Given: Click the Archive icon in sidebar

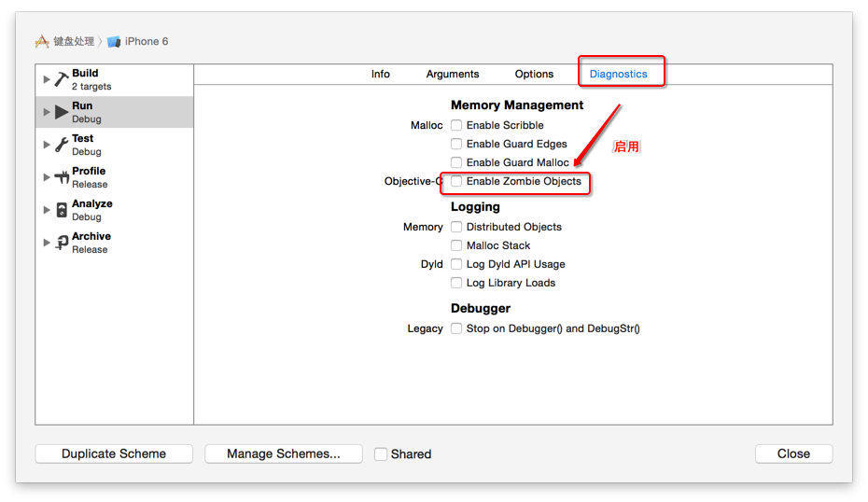Looking at the screenshot, I should tap(62, 243).
